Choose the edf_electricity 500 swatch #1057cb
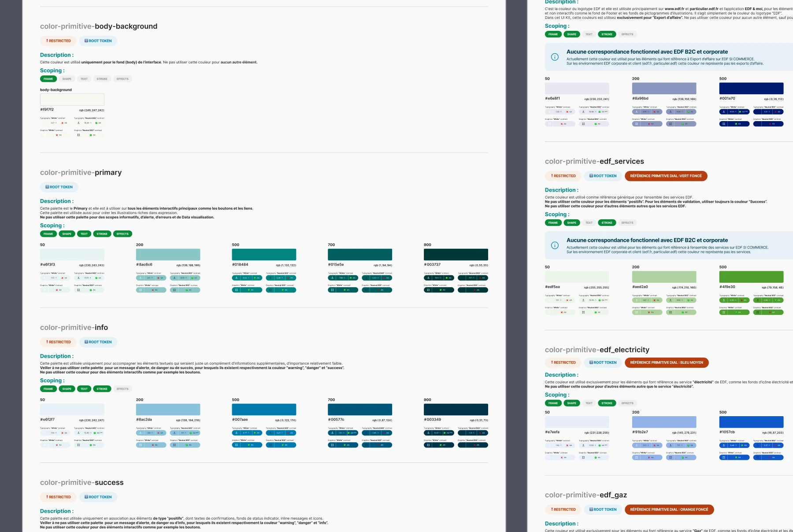The width and height of the screenshot is (793, 532). point(752,422)
